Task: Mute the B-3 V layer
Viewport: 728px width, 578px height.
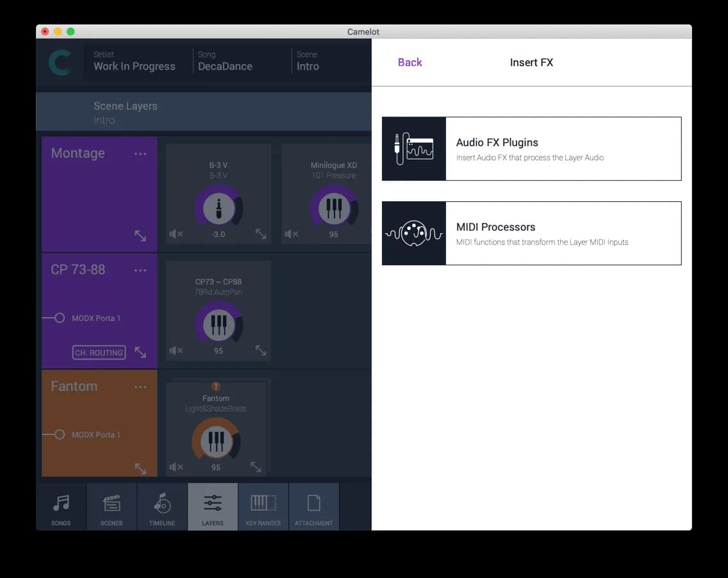Action: (x=176, y=234)
